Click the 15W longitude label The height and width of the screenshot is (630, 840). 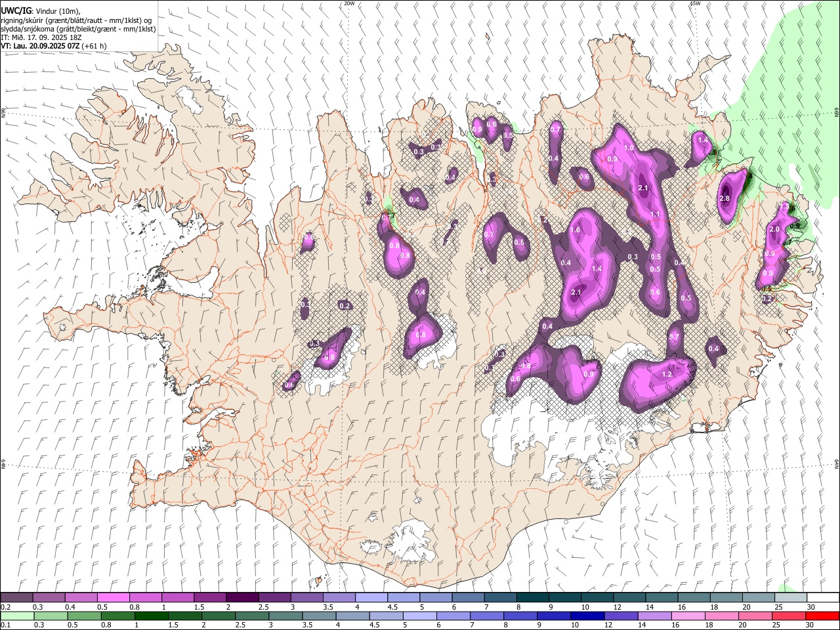pos(695,3)
